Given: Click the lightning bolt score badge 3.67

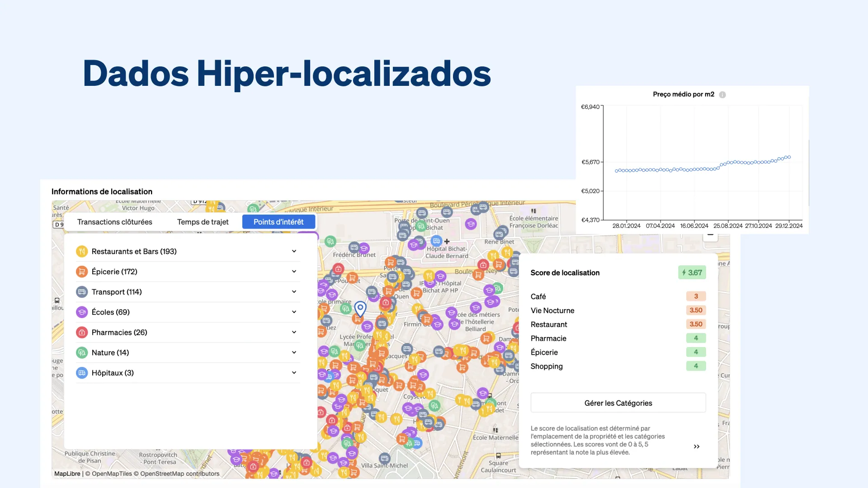Looking at the screenshot, I should pos(692,272).
